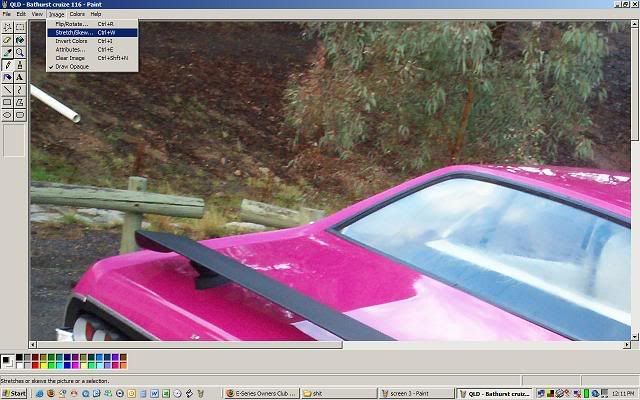Click the horizontal scrollbar thumb
This screenshot has width=640, height=400.
pos(189,345)
